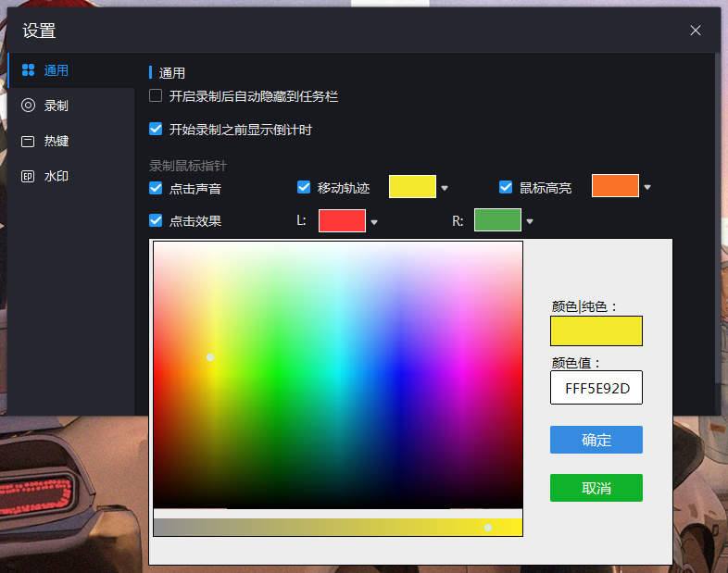728x573 pixels.
Task: Click the brightness slider handle
Action: point(488,528)
